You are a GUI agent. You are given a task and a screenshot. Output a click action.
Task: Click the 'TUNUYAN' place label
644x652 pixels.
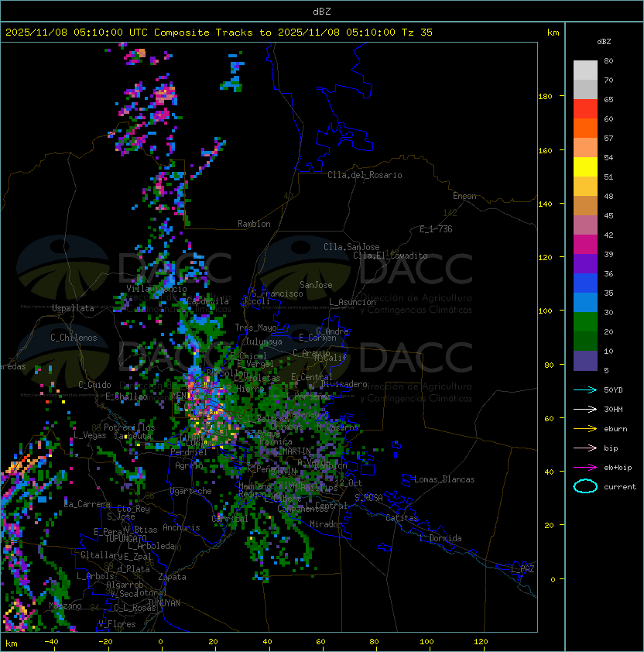point(164,603)
